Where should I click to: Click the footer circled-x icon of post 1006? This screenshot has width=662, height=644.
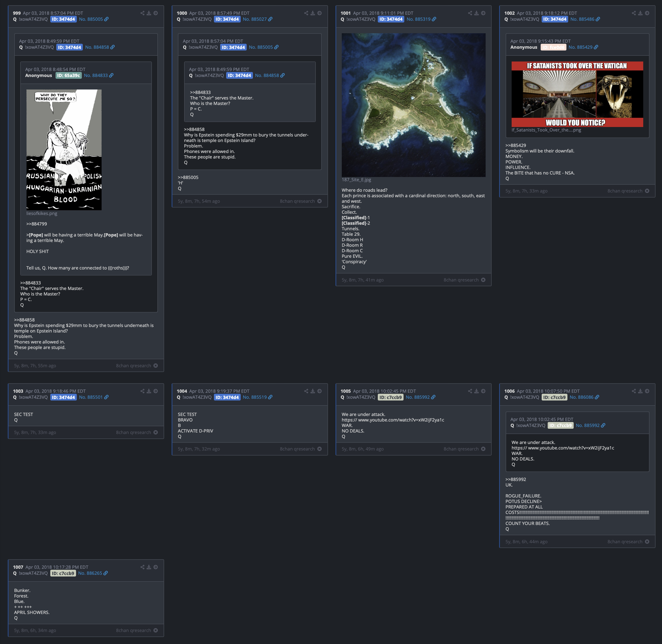(x=647, y=541)
